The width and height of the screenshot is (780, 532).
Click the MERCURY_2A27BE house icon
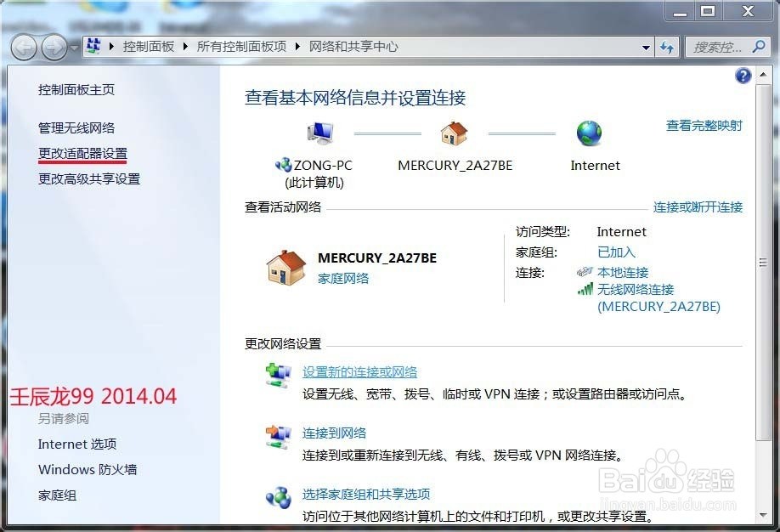point(454,133)
